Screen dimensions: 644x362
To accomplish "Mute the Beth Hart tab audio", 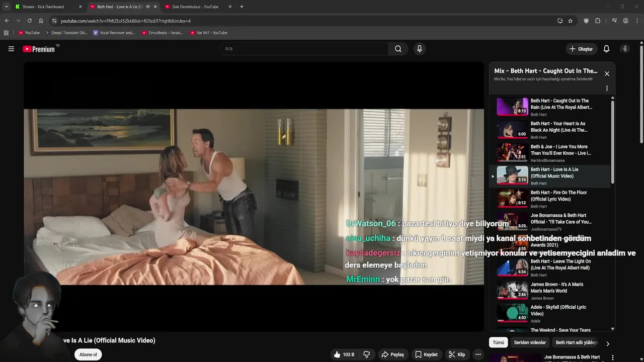I will [147, 7].
